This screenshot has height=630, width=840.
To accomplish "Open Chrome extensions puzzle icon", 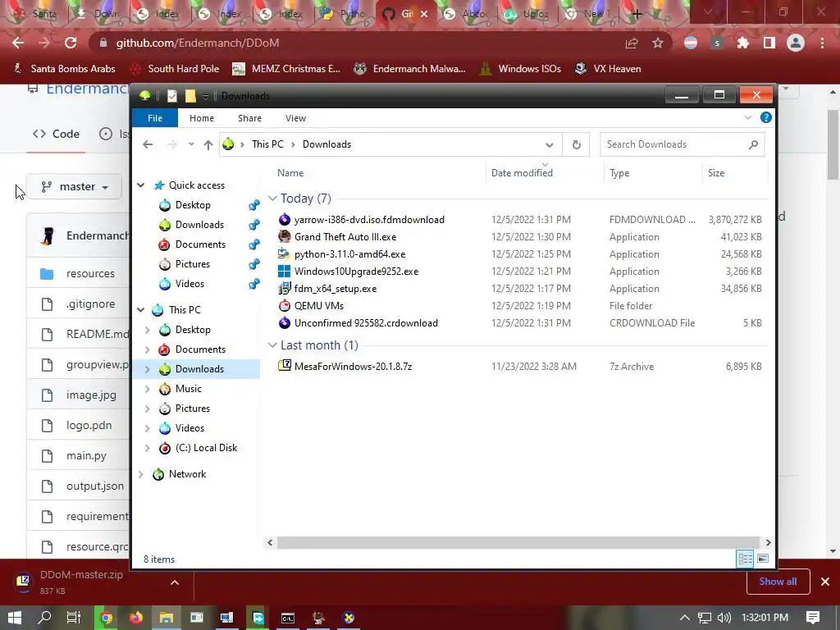I will (x=742, y=43).
